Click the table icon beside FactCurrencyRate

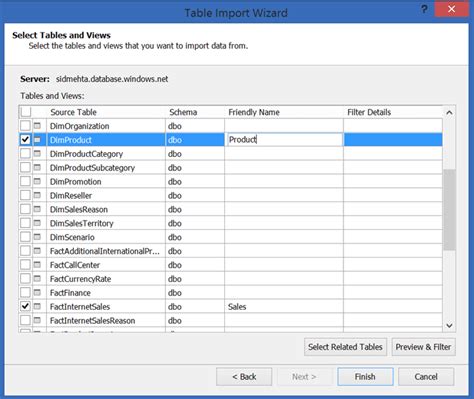[x=37, y=278]
